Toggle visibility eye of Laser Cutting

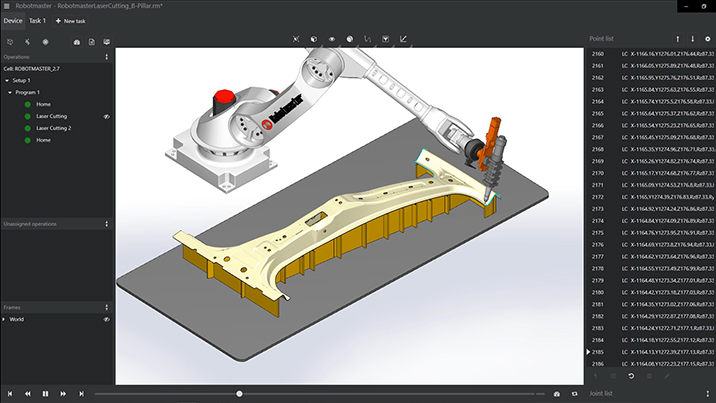(x=106, y=117)
